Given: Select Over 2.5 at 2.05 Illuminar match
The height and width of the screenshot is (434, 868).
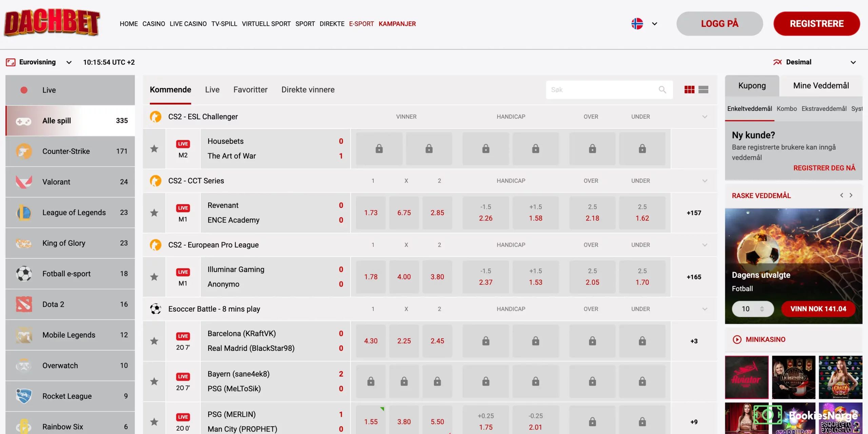Looking at the screenshot, I should [x=592, y=277].
